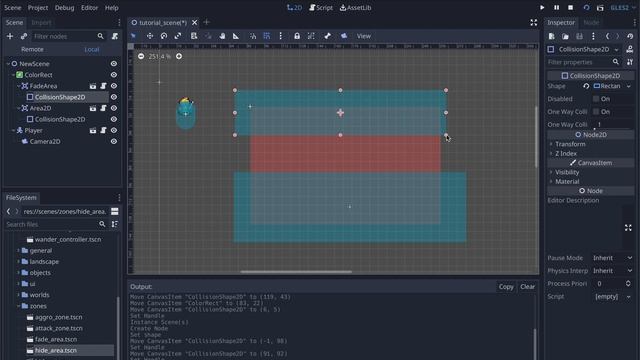Collapse the zones folder
Viewport: 640px width, 360px height.
(18, 306)
